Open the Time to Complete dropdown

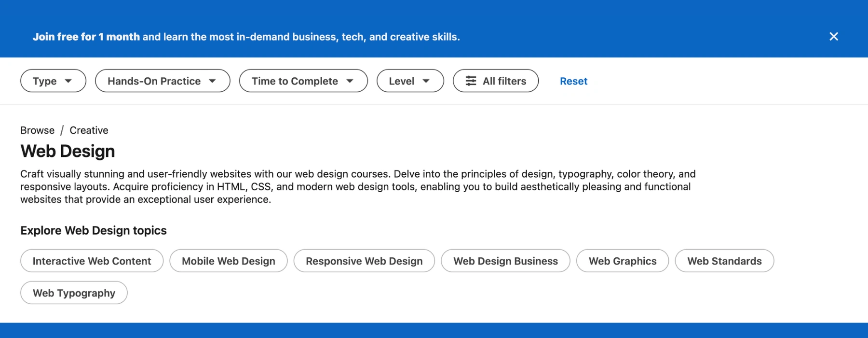303,81
